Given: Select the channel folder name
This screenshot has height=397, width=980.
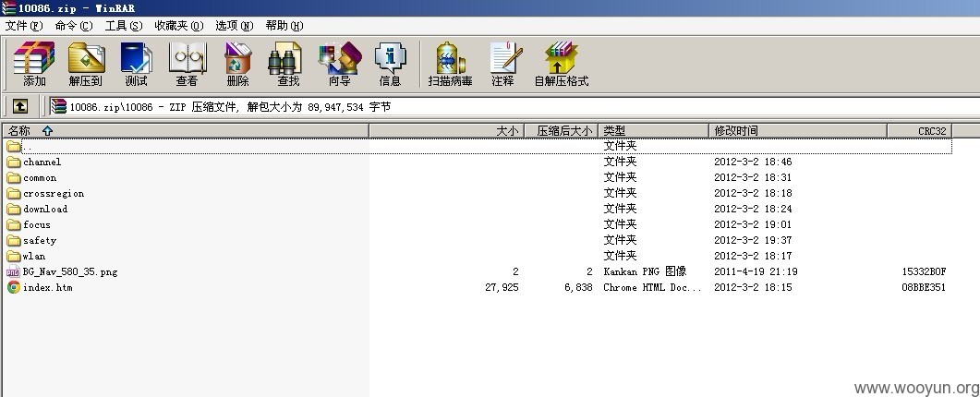Looking at the screenshot, I should pos(42,162).
